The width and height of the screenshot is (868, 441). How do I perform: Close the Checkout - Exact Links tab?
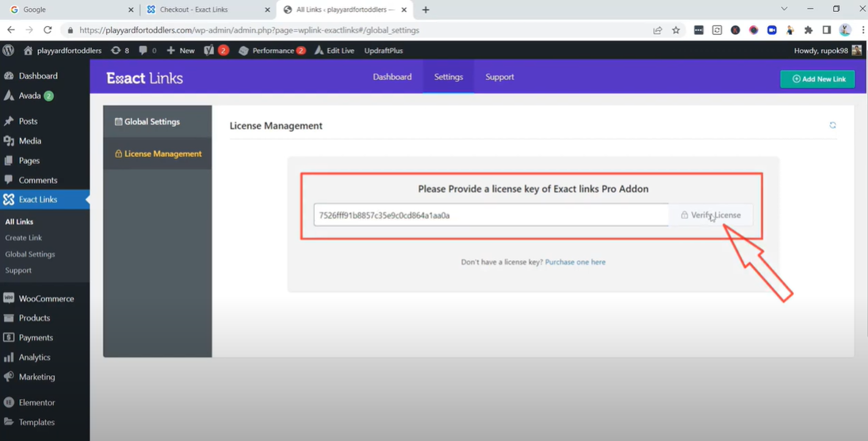[267, 10]
